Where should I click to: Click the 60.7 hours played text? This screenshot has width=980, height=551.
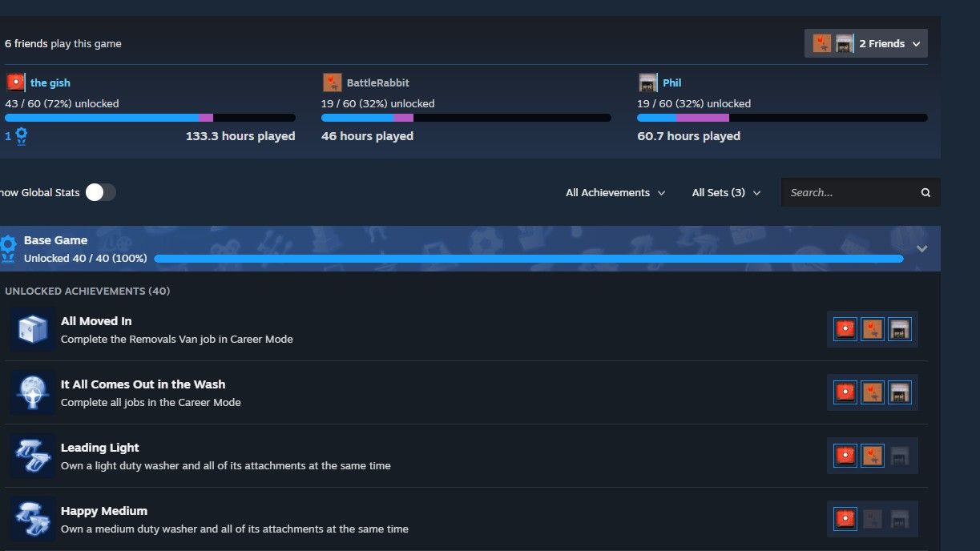689,136
